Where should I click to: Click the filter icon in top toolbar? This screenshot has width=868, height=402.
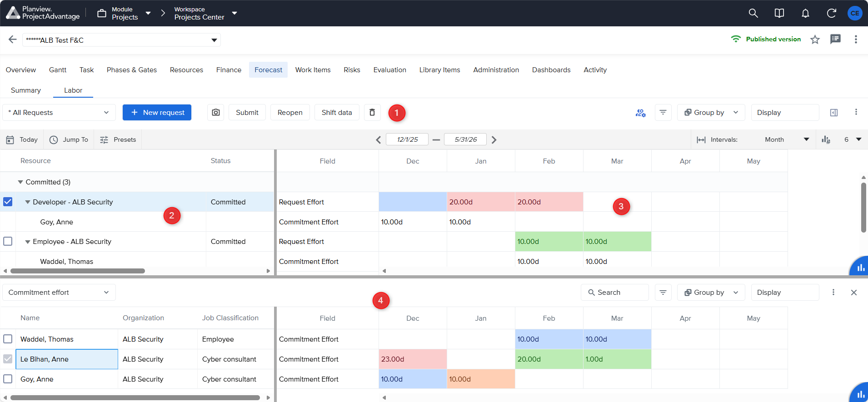point(663,112)
